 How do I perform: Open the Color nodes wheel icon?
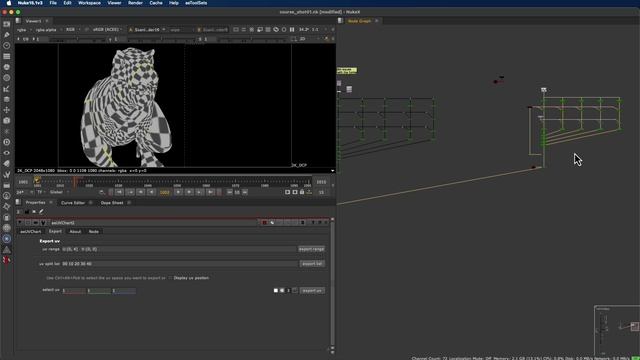7,67
